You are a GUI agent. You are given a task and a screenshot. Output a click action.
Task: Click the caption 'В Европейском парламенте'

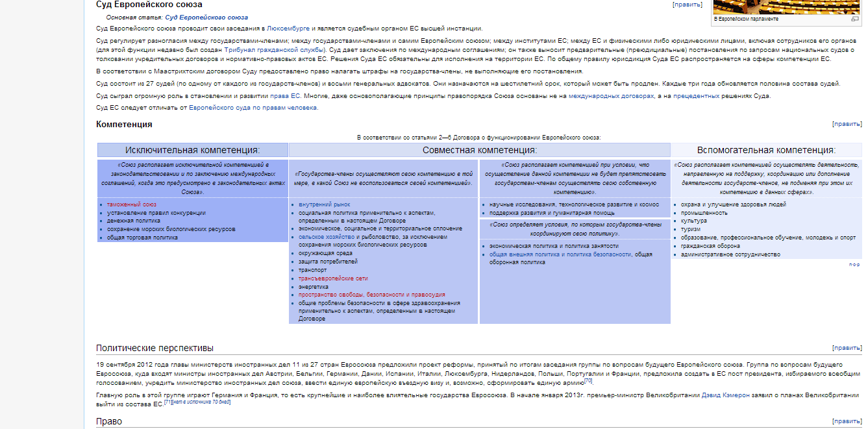746,19
